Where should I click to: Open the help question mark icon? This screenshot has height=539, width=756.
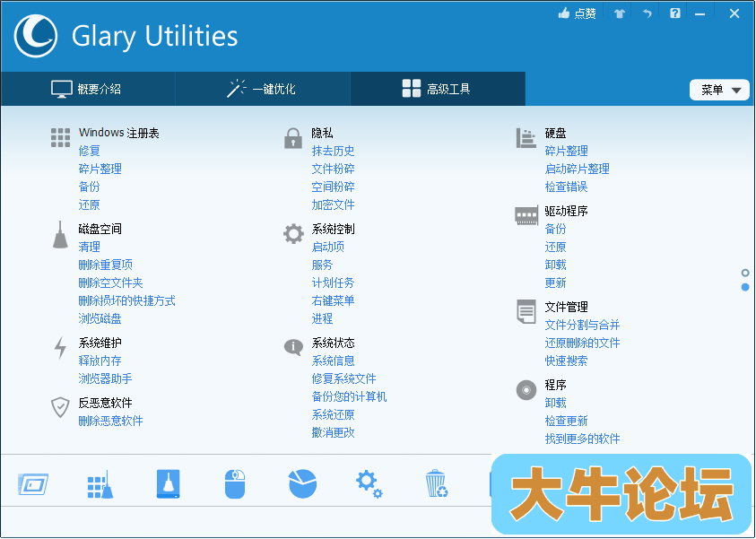(x=675, y=13)
